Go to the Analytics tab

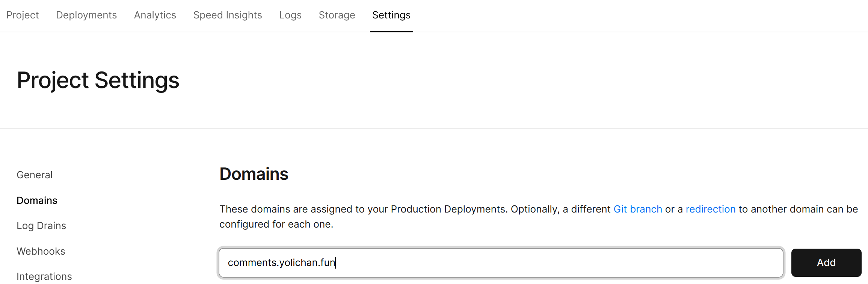click(x=155, y=15)
